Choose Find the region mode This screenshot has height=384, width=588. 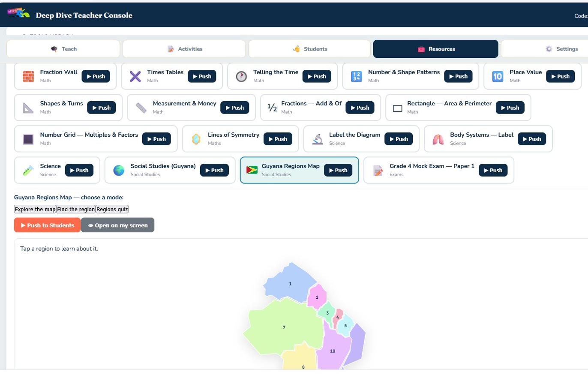click(x=76, y=209)
